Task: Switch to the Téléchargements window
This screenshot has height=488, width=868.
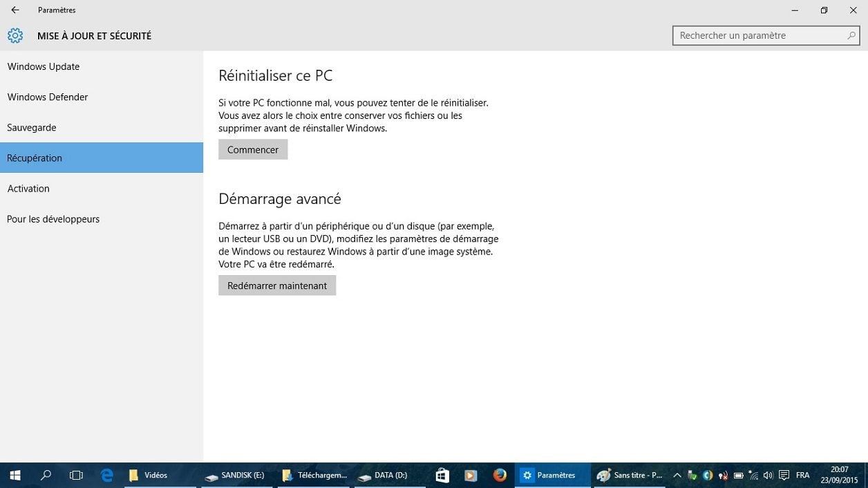Action: click(x=314, y=475)
